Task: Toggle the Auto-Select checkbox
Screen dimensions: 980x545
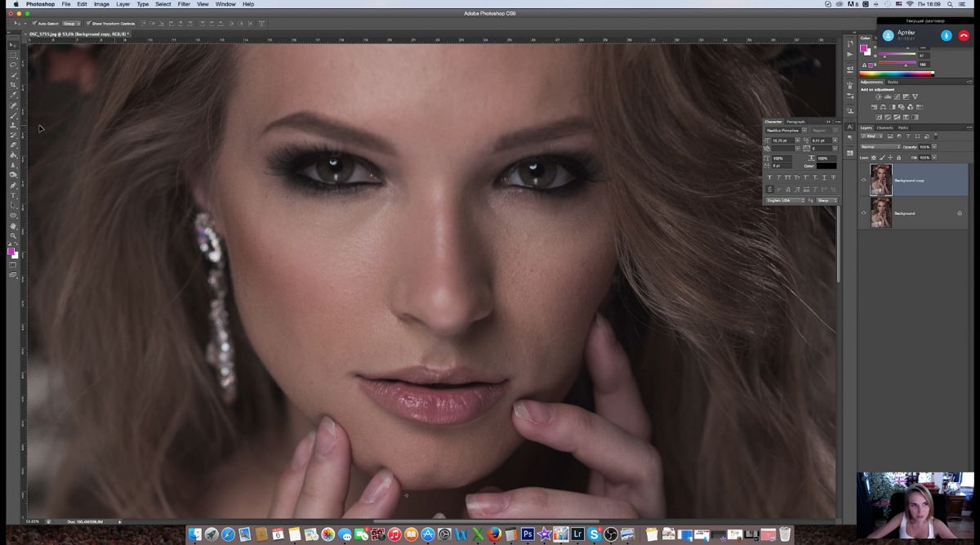Action: pos(34,24)
